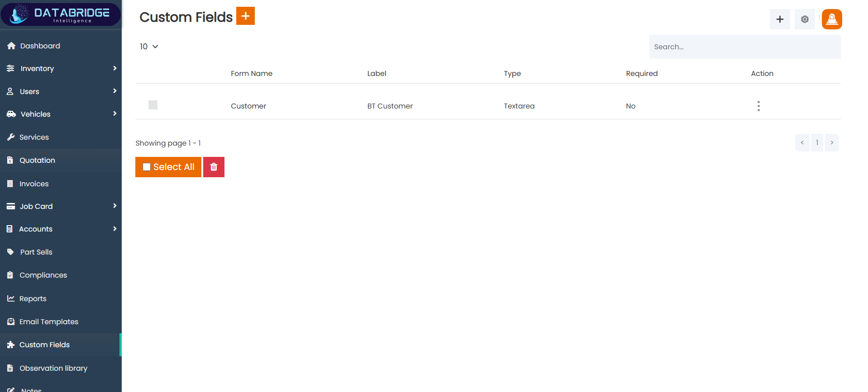Expand the Inventory submenu chevron
The image size is (868, 392).
click(114, 68)
